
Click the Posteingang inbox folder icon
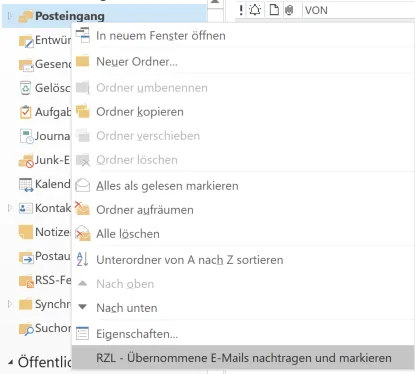tap(26, 16)
